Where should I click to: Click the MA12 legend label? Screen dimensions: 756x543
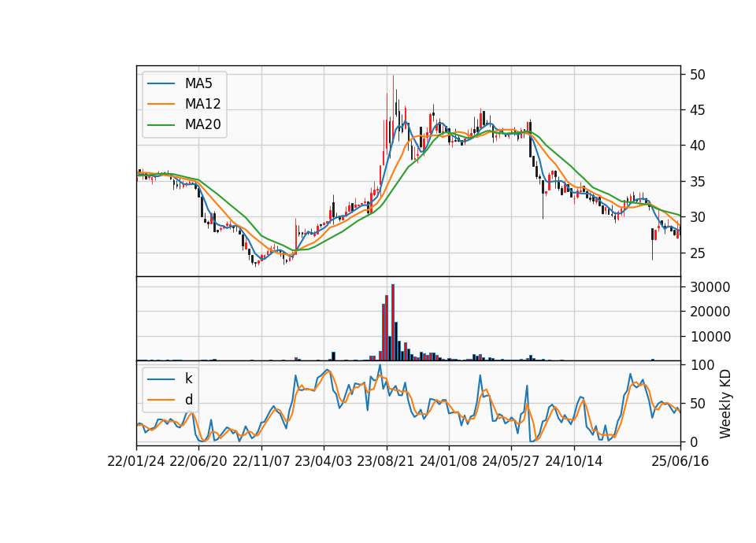[x=202, y=104]
